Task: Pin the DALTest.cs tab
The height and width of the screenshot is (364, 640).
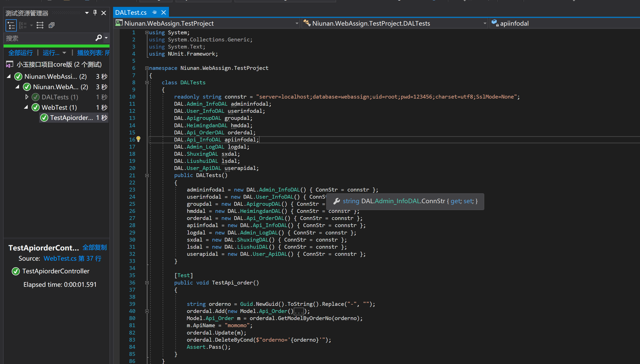Action: point(154,12)
